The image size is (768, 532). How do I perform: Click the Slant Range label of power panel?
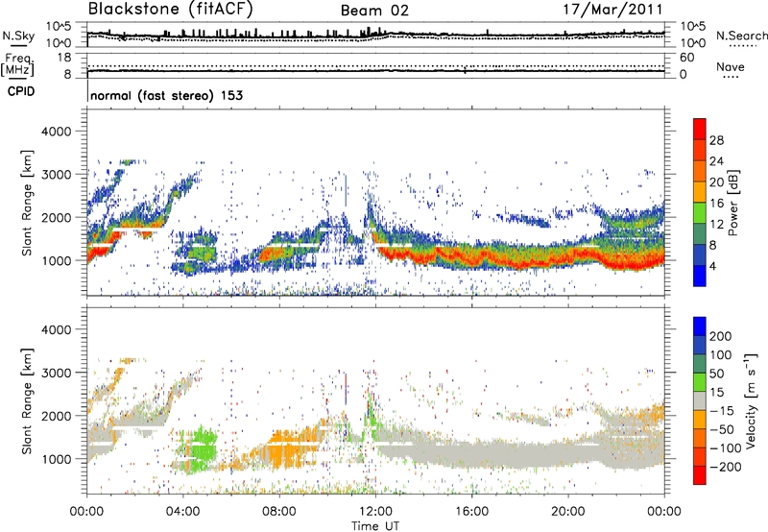pyautogui.click(x=27, y=204)
